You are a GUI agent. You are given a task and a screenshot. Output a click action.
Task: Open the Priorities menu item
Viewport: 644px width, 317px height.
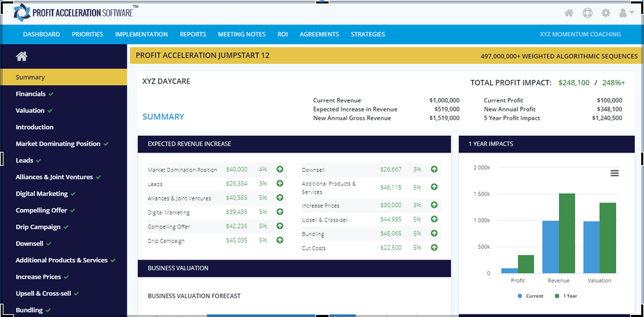[88, 35]
